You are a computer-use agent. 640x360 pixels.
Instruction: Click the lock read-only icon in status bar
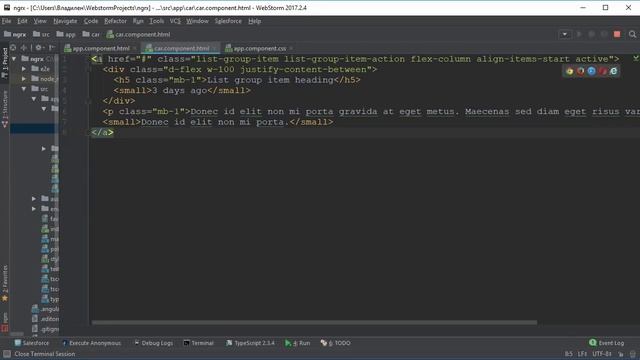pyautogui.click(x=621, y=354)
